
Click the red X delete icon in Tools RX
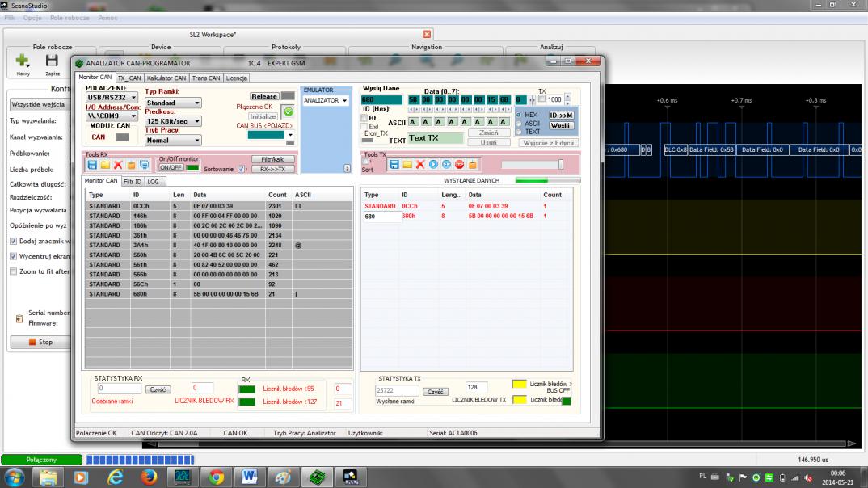(x=118, y=165)
